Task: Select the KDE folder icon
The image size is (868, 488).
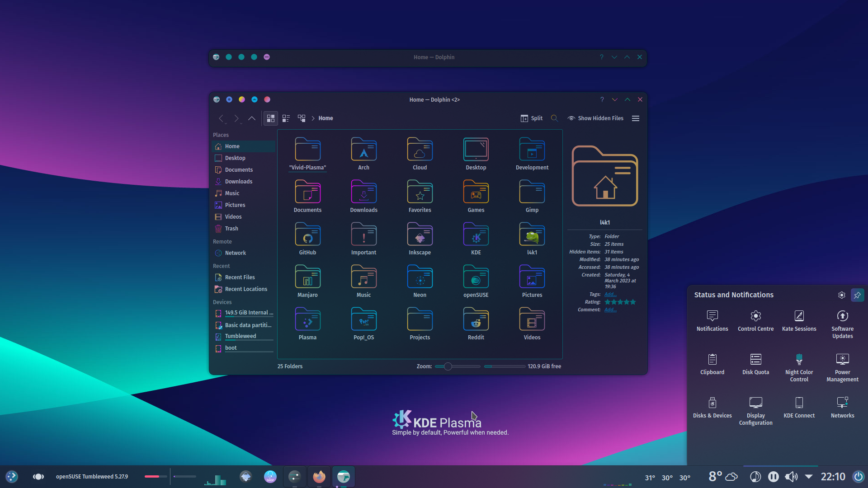Action: click(476, 234)
